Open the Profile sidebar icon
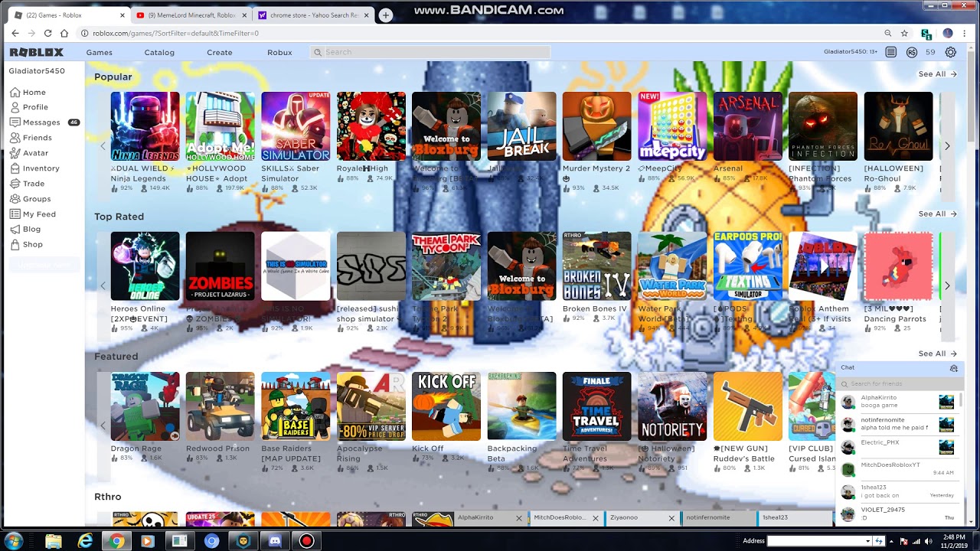 click(x=15, y=107)
